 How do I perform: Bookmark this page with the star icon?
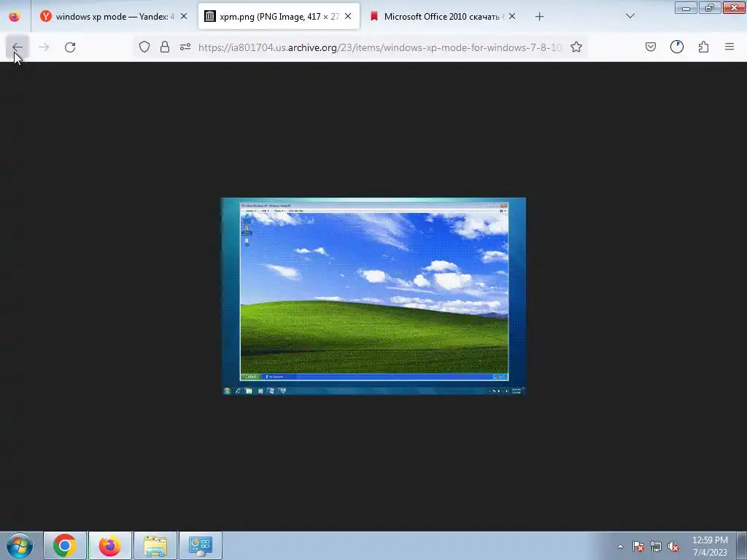(x=576, y=47)
